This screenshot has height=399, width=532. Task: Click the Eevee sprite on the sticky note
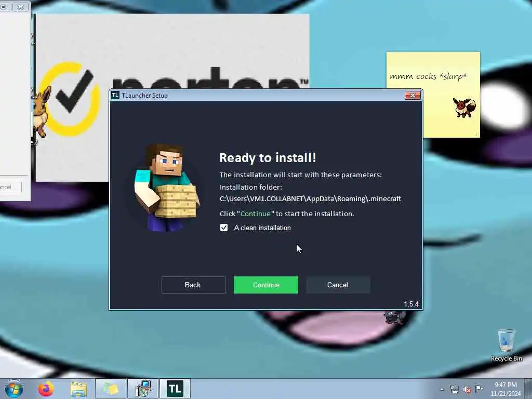[464, 108]
